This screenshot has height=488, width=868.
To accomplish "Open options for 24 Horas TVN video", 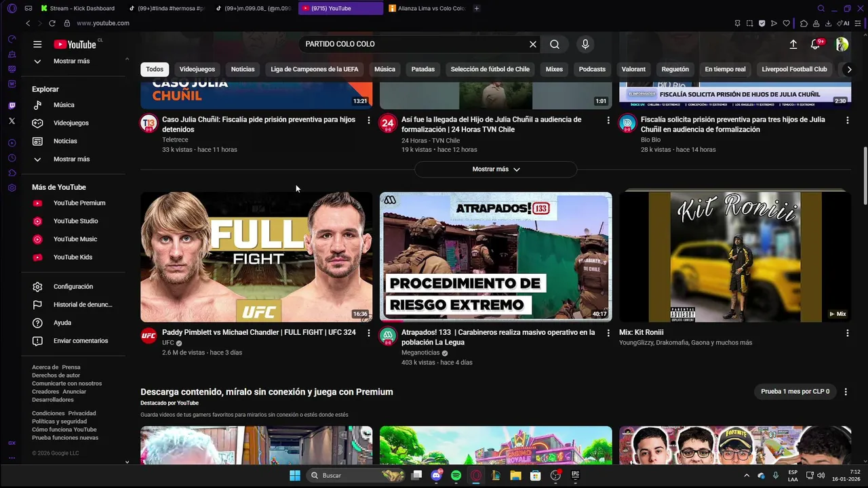I will [x=608, y=120].
